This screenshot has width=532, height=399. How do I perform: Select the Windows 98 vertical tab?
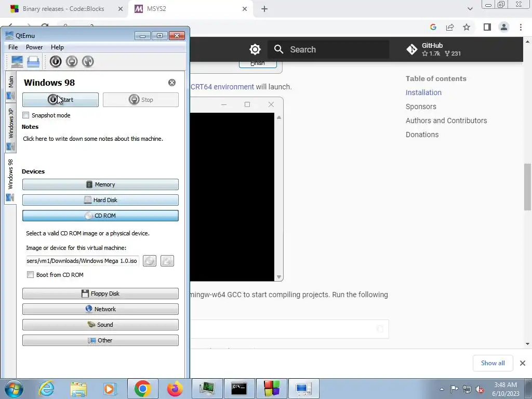10,179
